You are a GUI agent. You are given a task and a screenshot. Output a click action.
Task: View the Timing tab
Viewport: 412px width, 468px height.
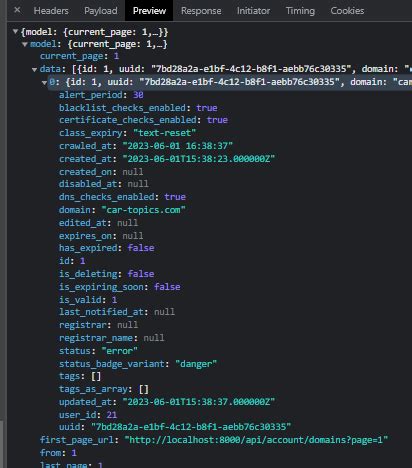point(300,11)
